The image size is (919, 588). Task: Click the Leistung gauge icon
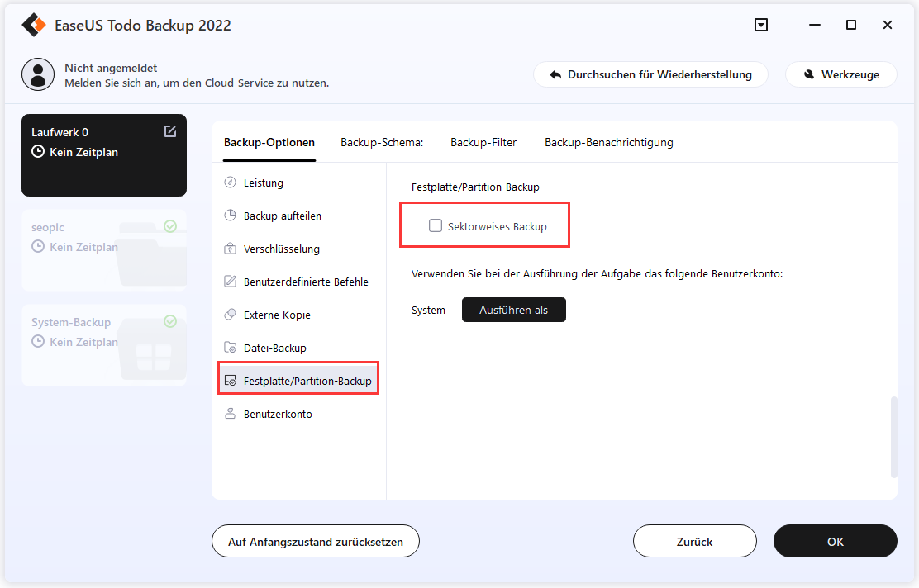(231, 183)
